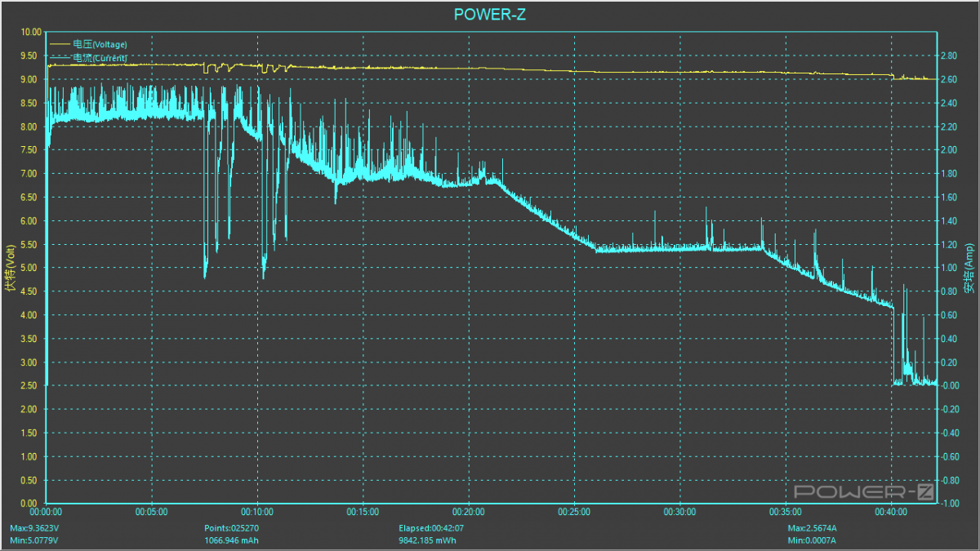Pick the 00:00:00 start time label
Image resolution: width=980 pixels, height=551 pixels.
tap(46, 513)
